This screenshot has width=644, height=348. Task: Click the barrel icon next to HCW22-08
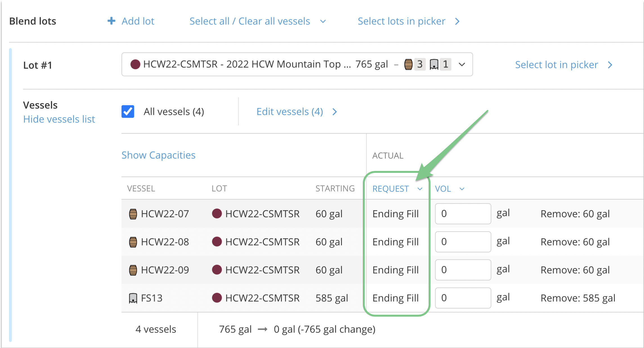click(x=133, y=242)
